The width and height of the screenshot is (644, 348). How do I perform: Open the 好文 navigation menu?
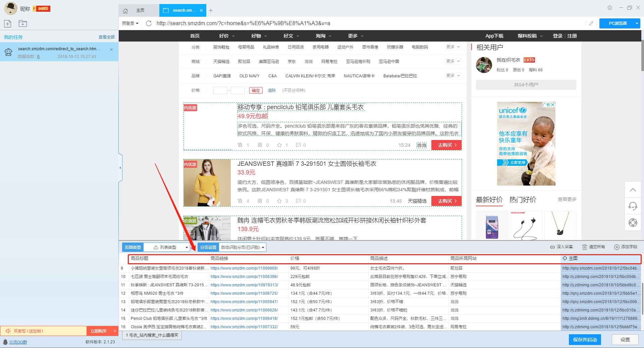[291, 36]
